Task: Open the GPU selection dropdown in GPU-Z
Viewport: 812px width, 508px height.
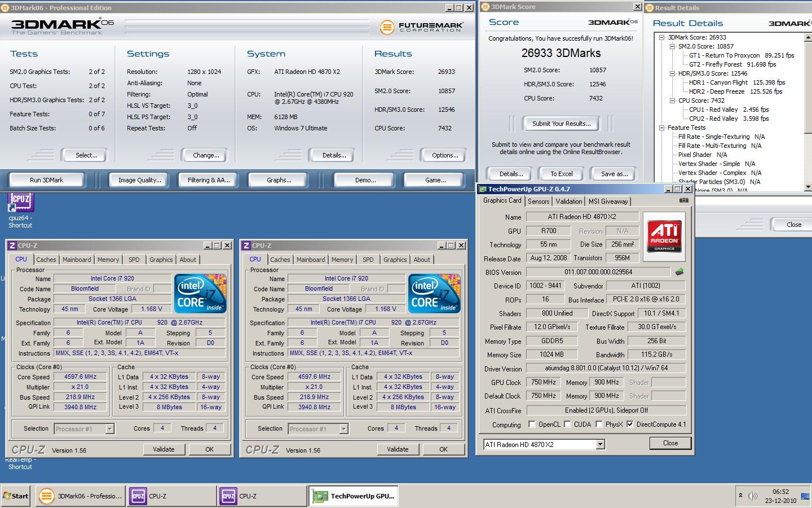Action: click(600, 444)
